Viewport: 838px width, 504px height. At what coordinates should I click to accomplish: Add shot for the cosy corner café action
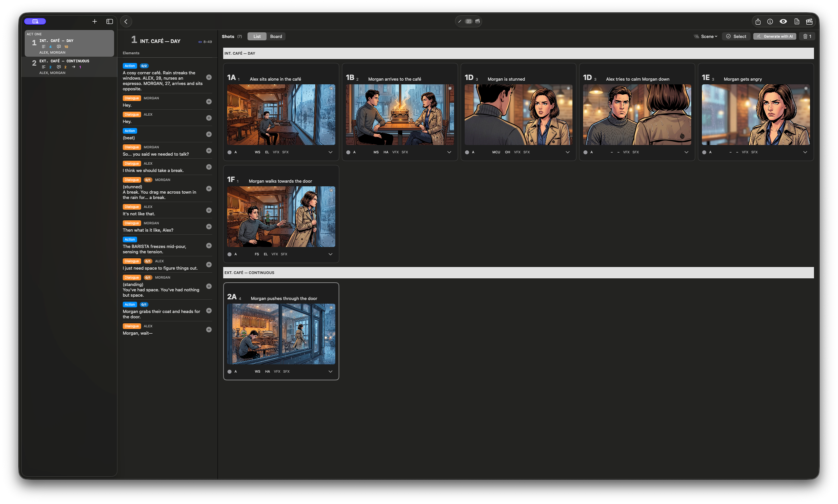[x=209, y=77]
